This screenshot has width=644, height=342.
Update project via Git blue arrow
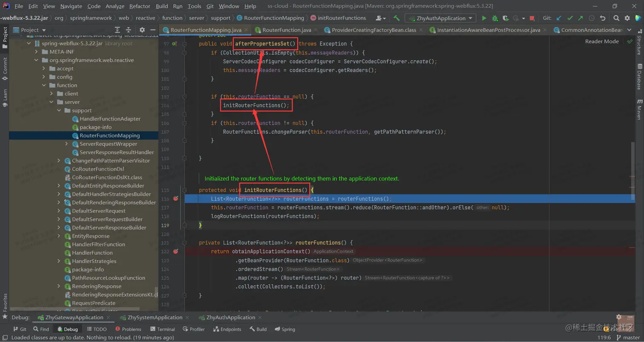[559, 18]
